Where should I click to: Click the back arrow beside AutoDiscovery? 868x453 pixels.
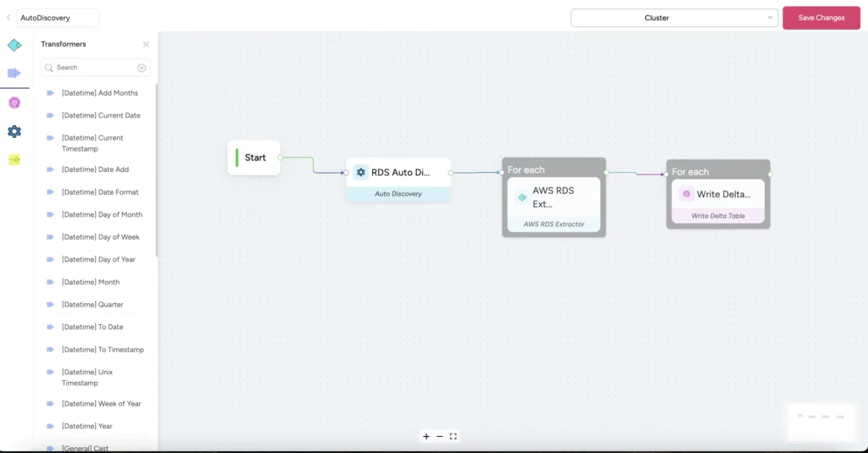(x=8, y=17)
